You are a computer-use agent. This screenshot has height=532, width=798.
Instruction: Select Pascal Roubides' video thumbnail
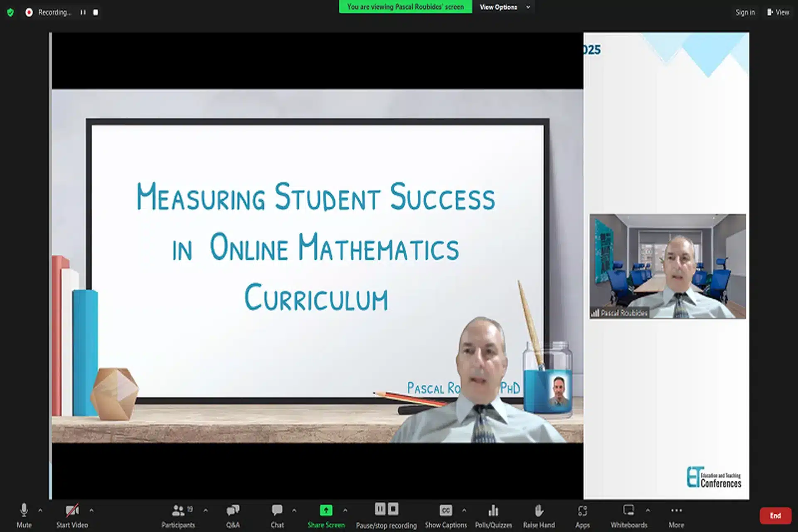point(667,266)
